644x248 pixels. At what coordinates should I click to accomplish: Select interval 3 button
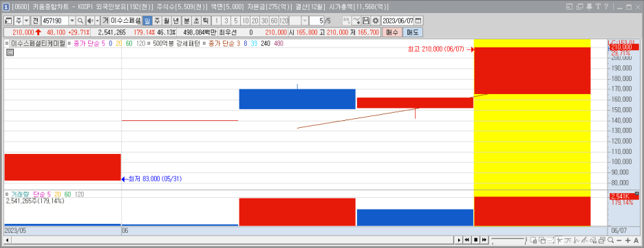[x=226, y=21]
